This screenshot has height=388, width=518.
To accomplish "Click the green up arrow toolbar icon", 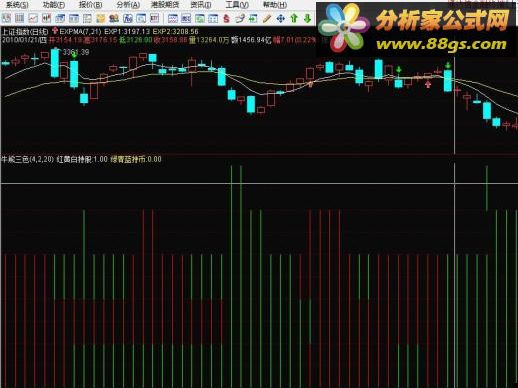I will pos(294,18).
